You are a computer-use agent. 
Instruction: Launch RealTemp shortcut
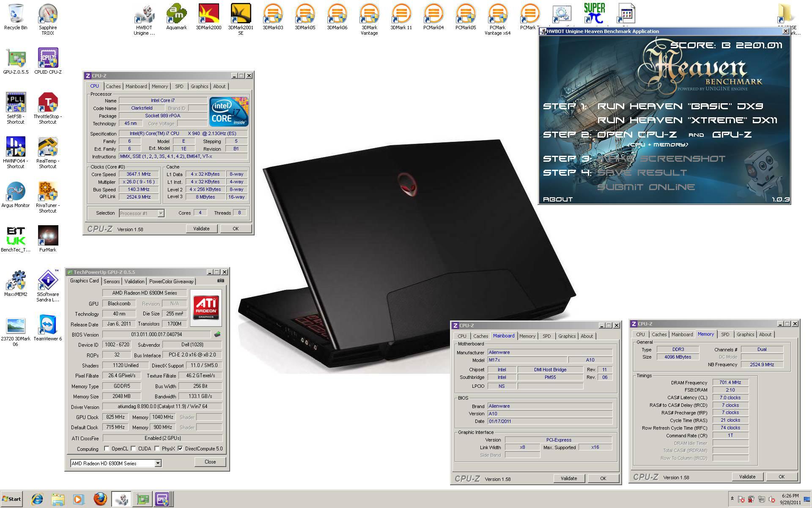[48, 153]
